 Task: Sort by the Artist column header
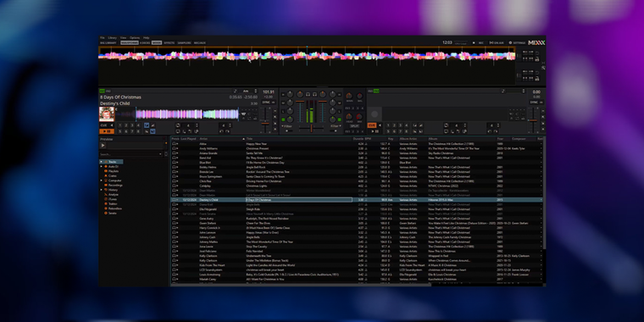(222, 139)
